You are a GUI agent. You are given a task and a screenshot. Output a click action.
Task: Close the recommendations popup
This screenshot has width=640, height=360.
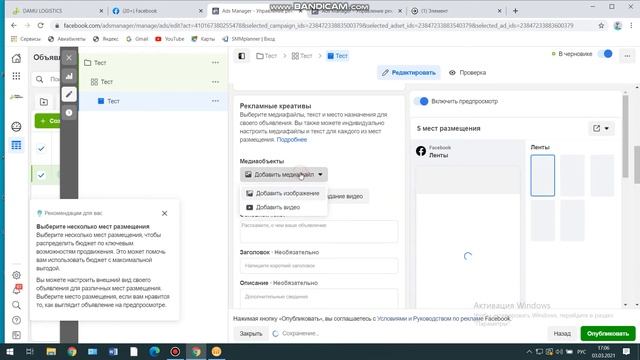pos(164,213)
